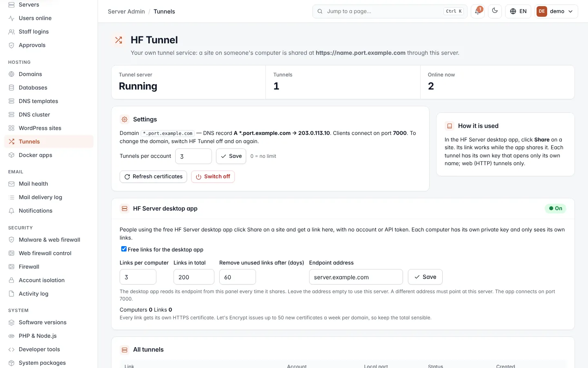Switch off the HF Tunnel

click(x=213, y=177)
